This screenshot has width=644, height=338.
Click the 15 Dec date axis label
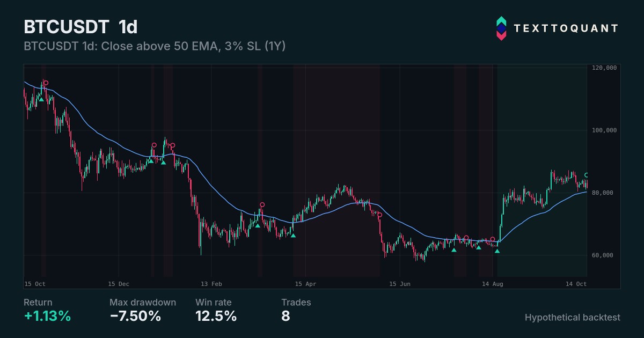pos(119,283)
